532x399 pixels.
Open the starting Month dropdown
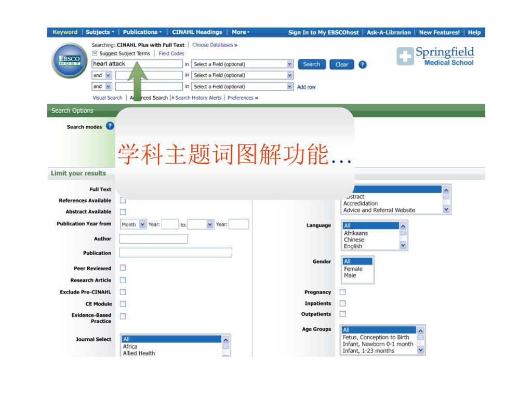[134, 224]
